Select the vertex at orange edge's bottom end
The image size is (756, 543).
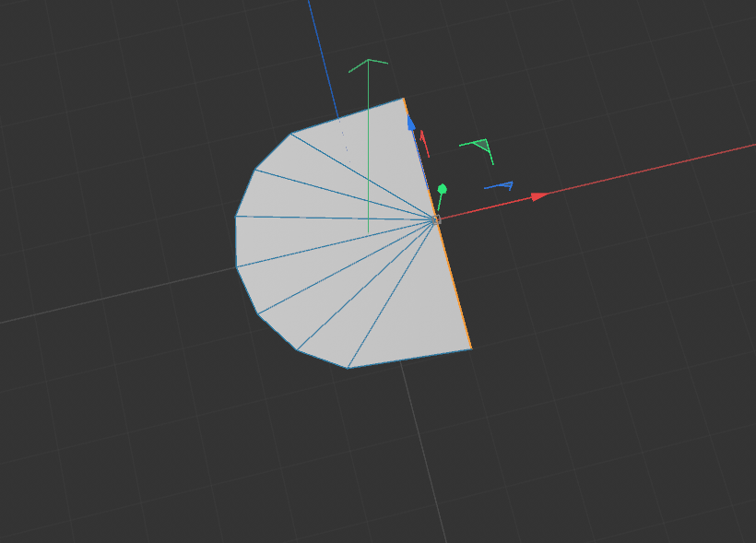click(471, 348)
